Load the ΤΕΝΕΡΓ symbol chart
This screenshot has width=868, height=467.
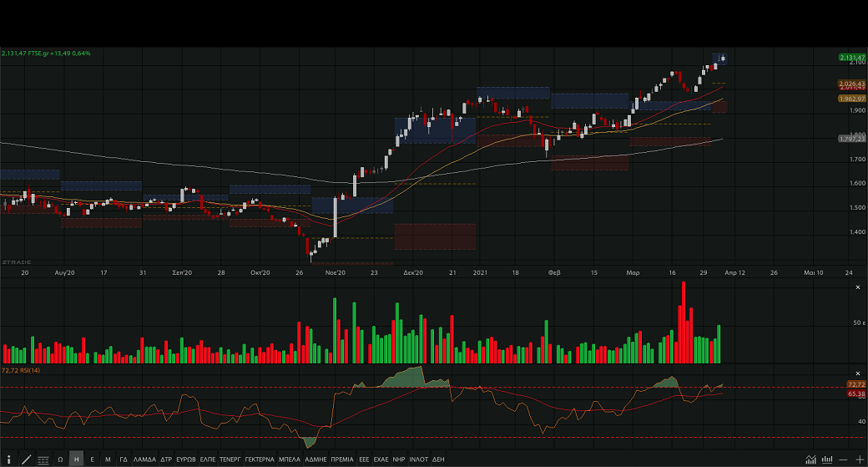[230, 459]
